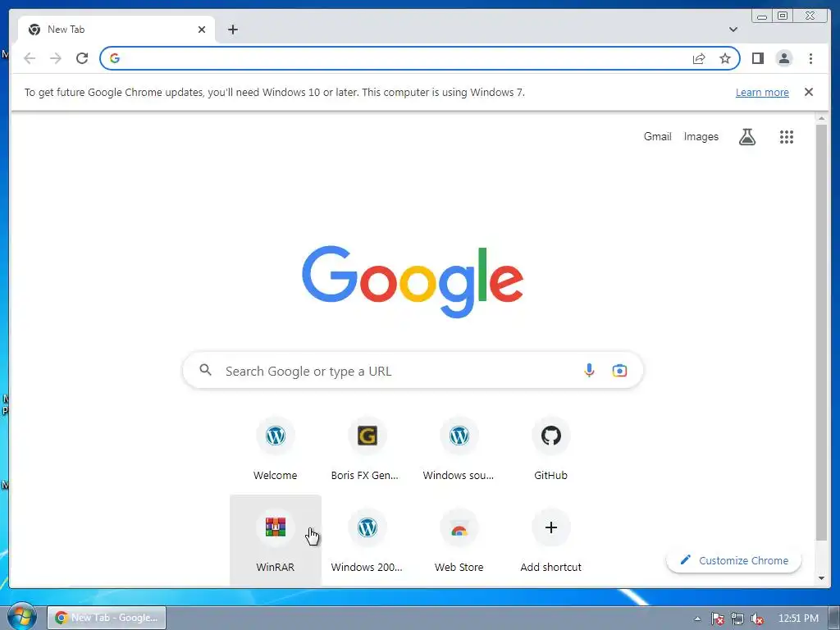Open the Welcome WordPress shortcut
Image resolution: width=840 pixels, height=630 pixels.
(276, 449)
